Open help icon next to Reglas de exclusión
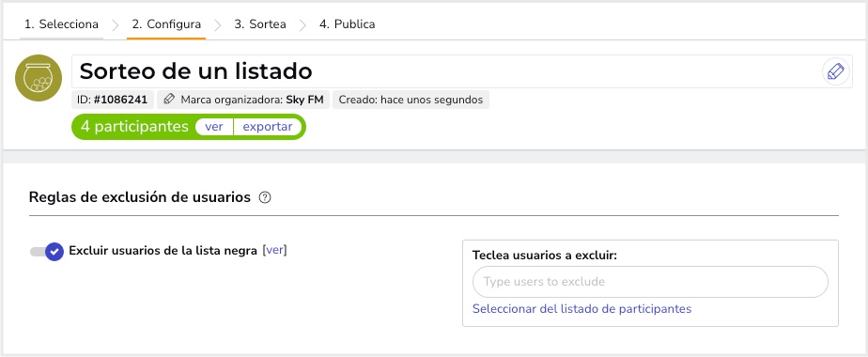This screenshot has height=357, width=868. 265,197
